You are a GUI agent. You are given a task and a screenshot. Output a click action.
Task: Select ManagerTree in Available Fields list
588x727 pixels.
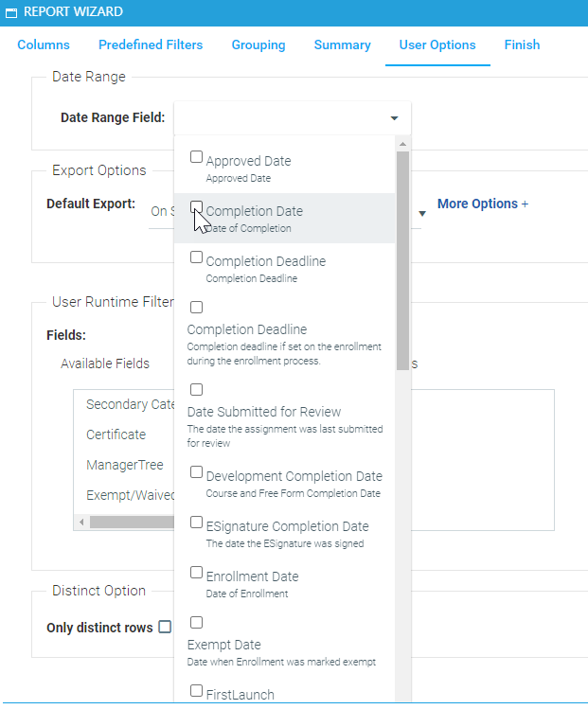(x=124, y=465)
